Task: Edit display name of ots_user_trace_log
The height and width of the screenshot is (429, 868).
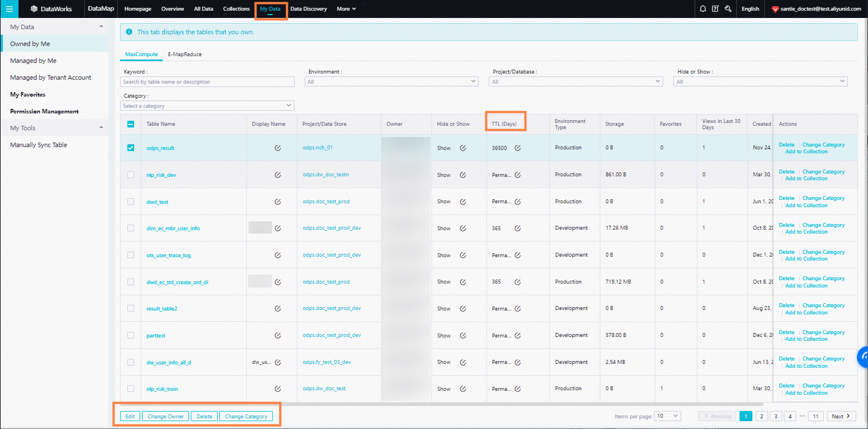Action: coord(278,255)
